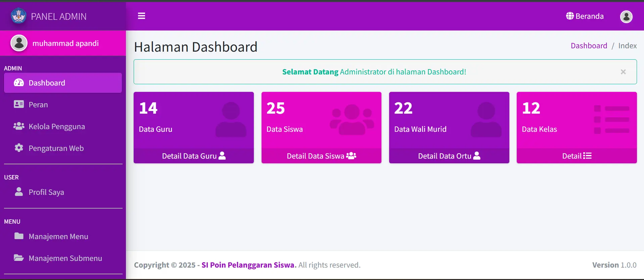Open Detail Data Ortu link

tap(449, 156)
